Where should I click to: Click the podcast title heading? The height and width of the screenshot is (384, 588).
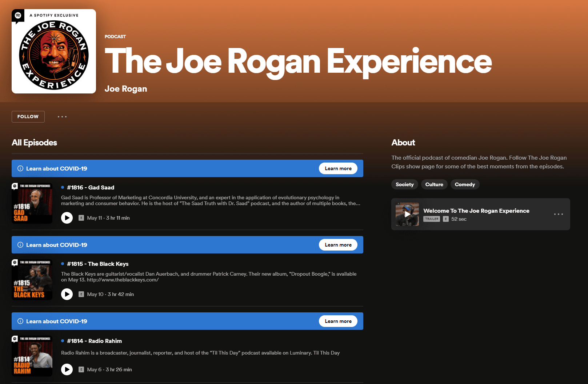coord(298,62)
